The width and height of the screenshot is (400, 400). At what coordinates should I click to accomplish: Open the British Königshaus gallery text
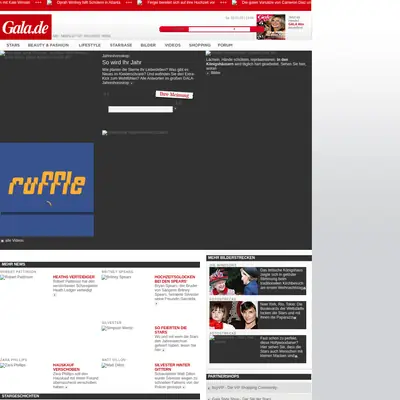[282, 279]
